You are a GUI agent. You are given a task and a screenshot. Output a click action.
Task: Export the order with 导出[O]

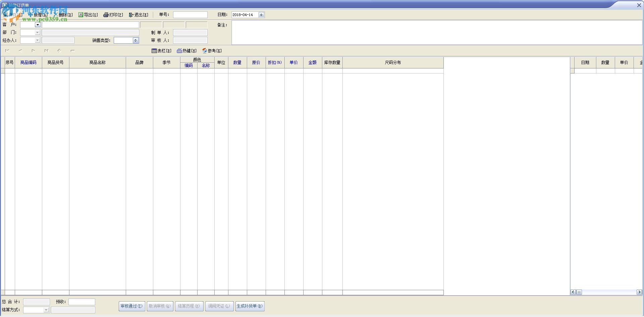click(x=88, y=15)
